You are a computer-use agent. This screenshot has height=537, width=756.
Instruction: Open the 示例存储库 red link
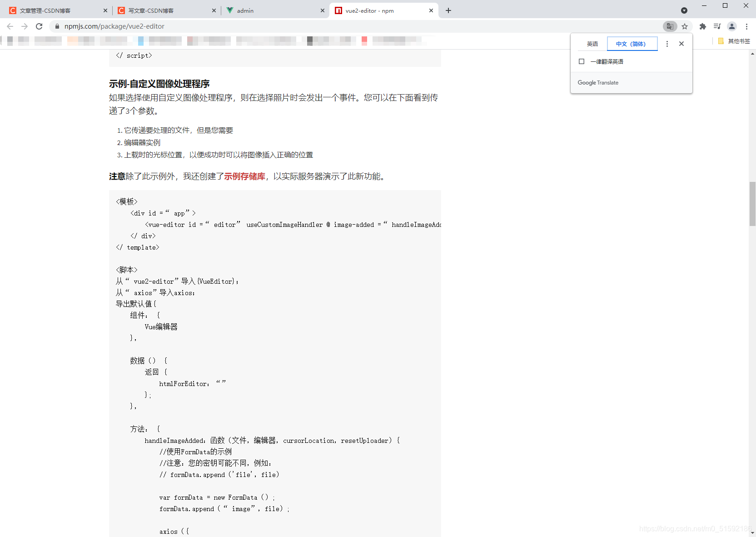(x=245, y=176)
